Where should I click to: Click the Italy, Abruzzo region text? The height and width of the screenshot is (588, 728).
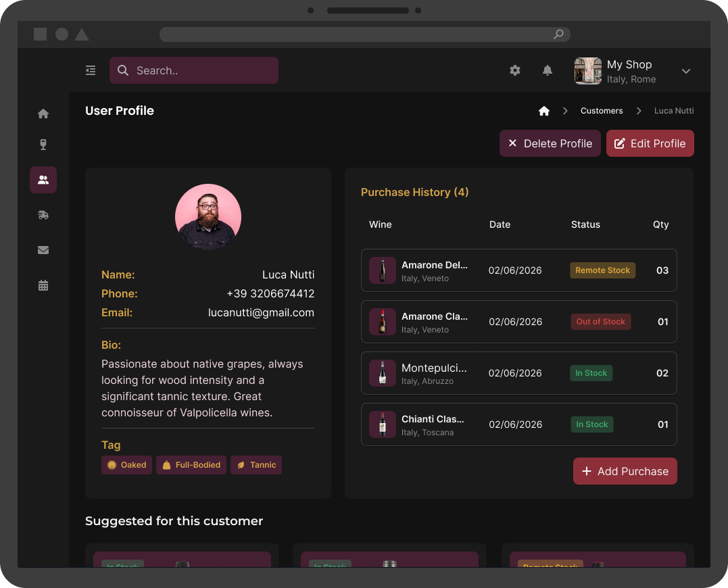tap(427, 381)
